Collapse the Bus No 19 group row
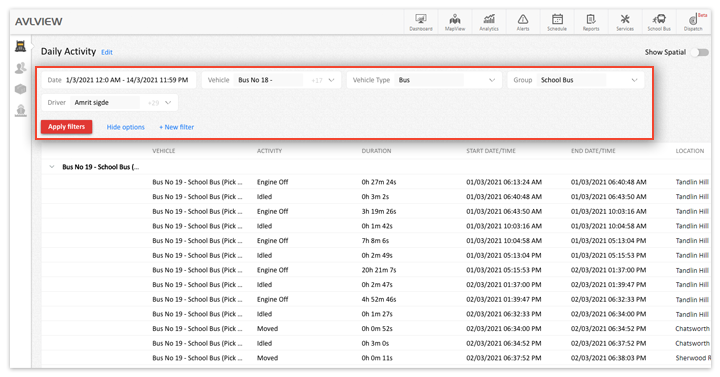Image resolution: width=720 pixels, height=377 pixels. pos(52,167)
